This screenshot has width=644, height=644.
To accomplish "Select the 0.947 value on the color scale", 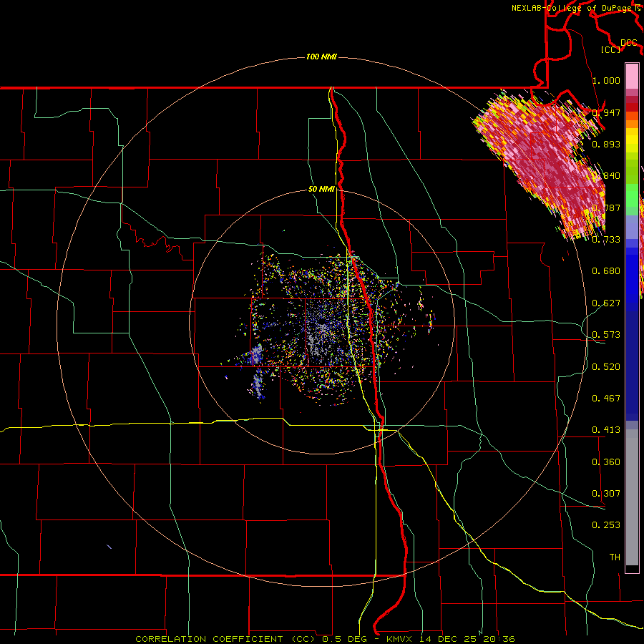I will (x=606, y=112).
